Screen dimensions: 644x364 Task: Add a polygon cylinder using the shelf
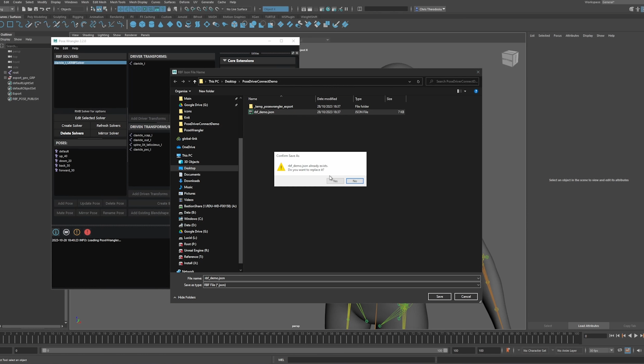(x=151, y=24)
